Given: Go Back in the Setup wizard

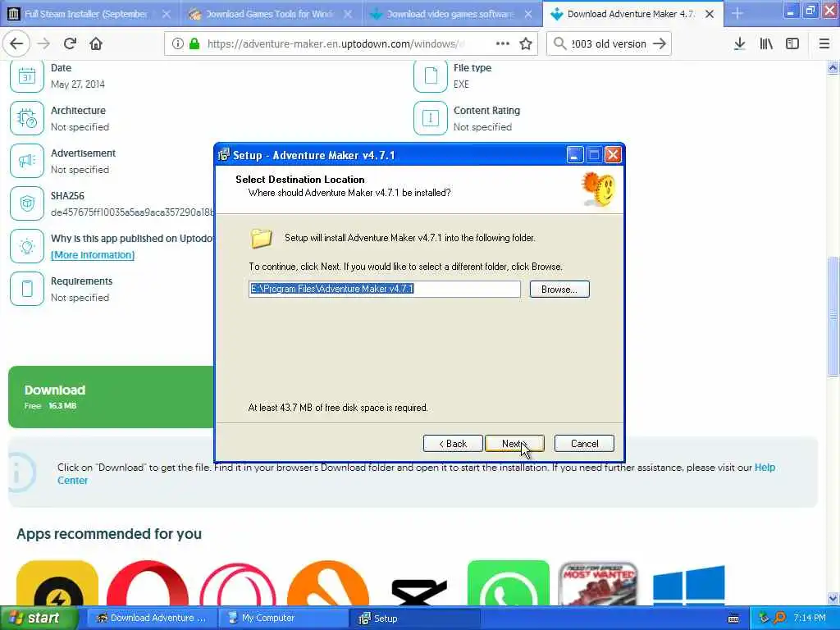Looking at the screenshot, I should click(453, 444).
